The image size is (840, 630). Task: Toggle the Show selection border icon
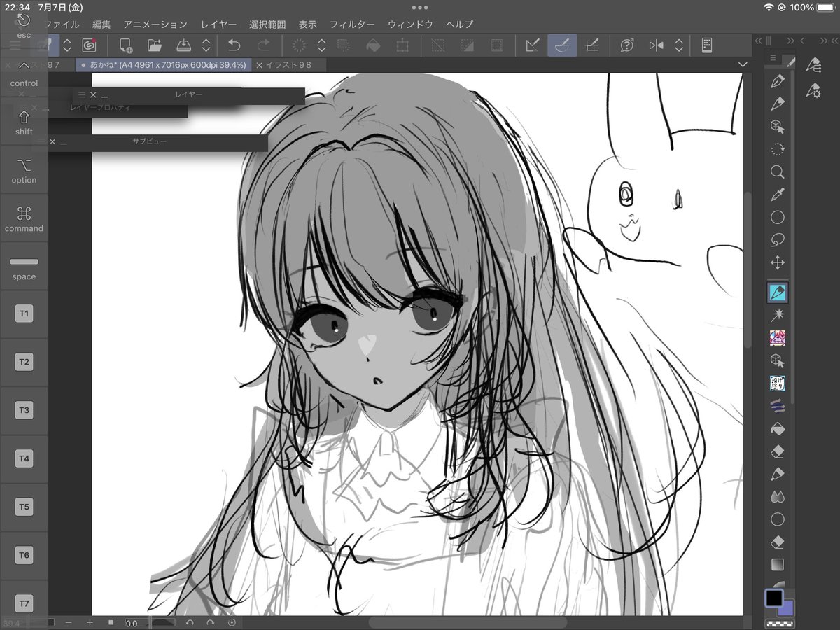point(496,45)
